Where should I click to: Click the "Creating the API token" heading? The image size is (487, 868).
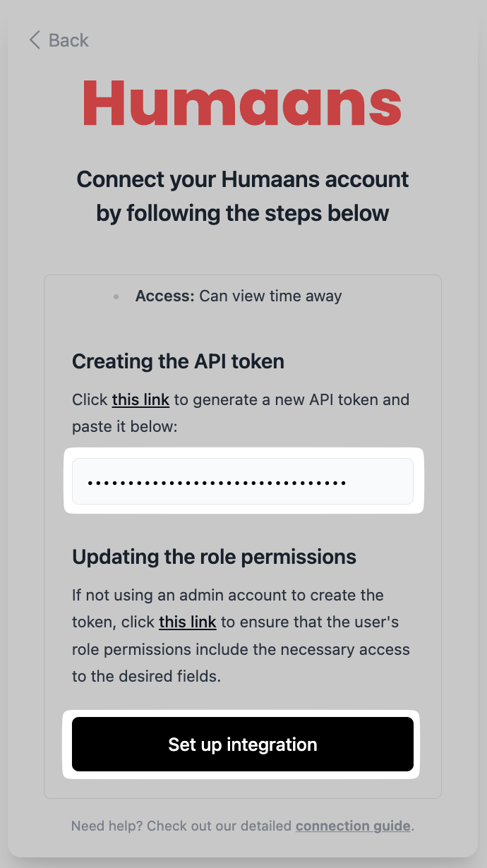pyautogui.click(x=178, y=362)
